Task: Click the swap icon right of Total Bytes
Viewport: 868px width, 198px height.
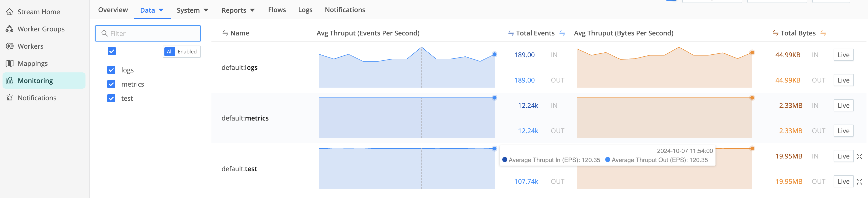Action: pos(823,33)
